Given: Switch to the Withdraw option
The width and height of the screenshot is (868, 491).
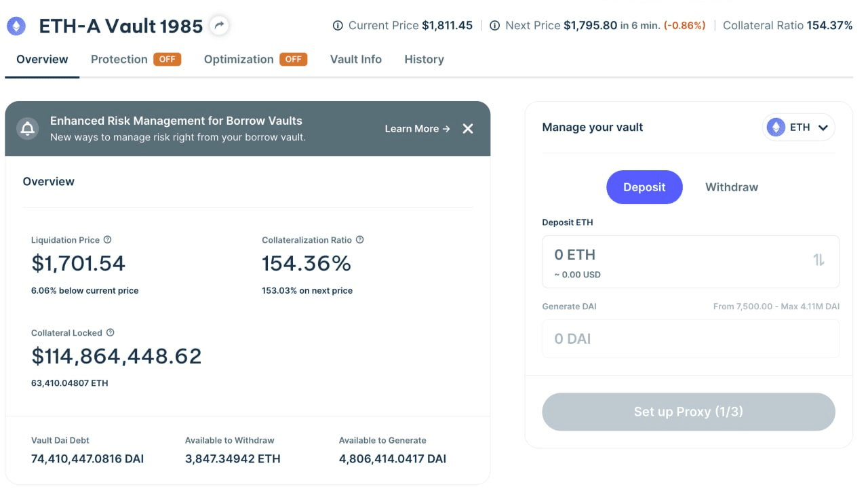Looking at the screenshot, I should [x=732, y=187].
